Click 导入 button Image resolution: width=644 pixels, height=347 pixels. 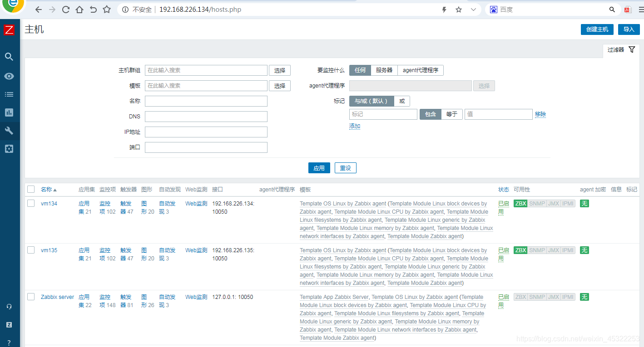click(629, 29)
